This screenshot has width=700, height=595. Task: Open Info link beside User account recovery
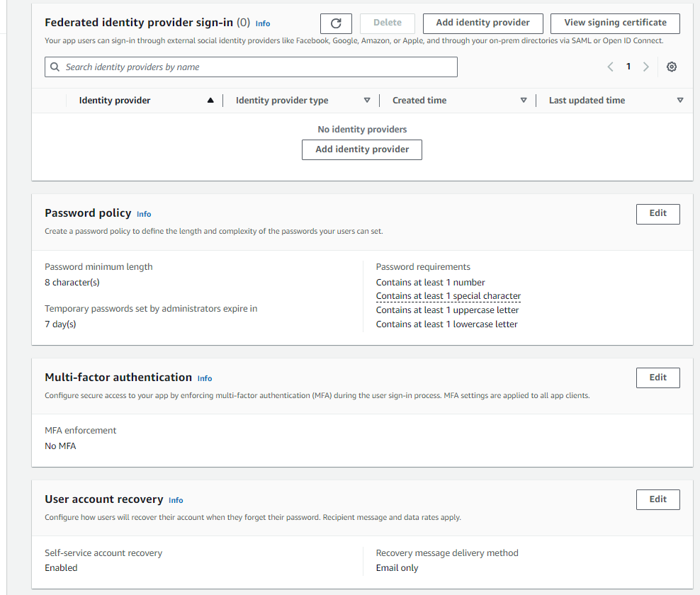pos(176,500)
